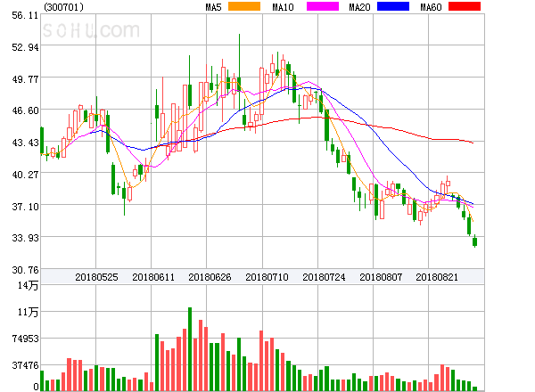This screenshot has width=535, height=392.
Task: Click the 49.77 price axis label
Action: pyautogui.click(x=25, y=79)
